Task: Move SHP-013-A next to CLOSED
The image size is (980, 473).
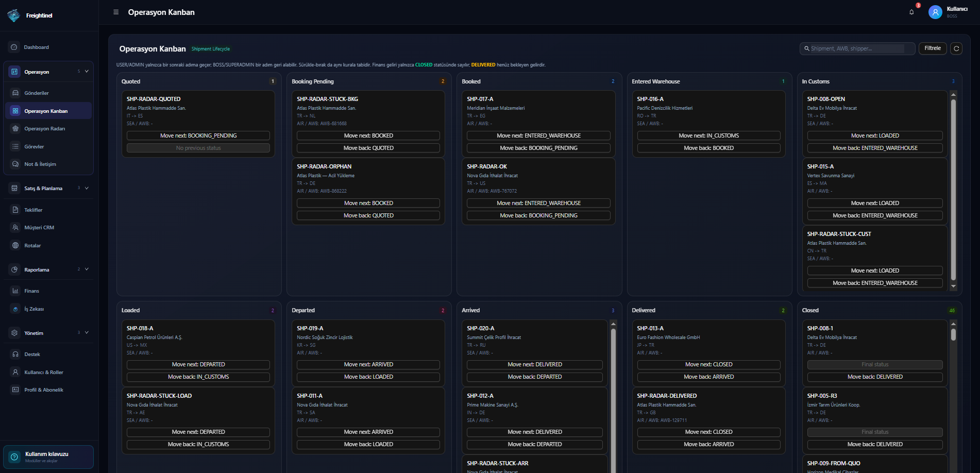Action: pos(708,364)
